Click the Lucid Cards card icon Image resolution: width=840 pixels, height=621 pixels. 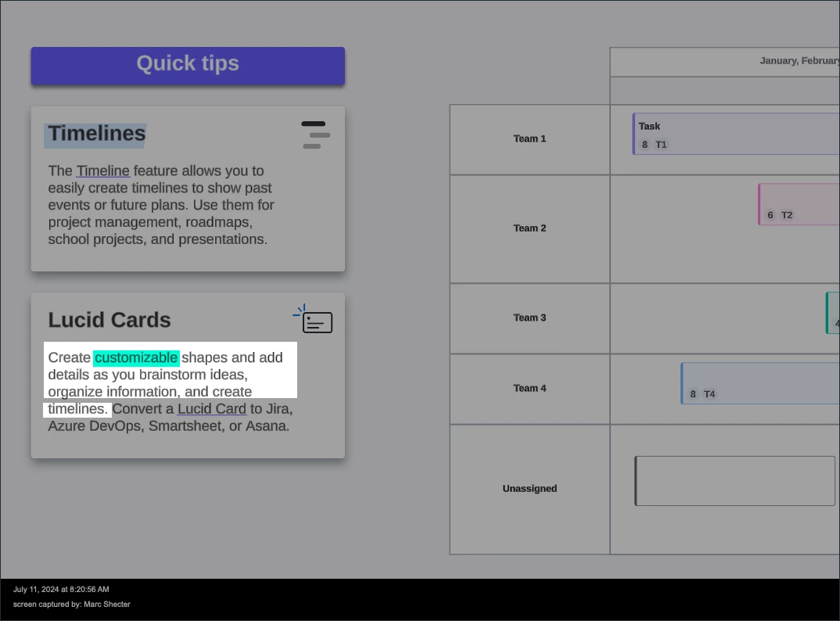point(313,319)
